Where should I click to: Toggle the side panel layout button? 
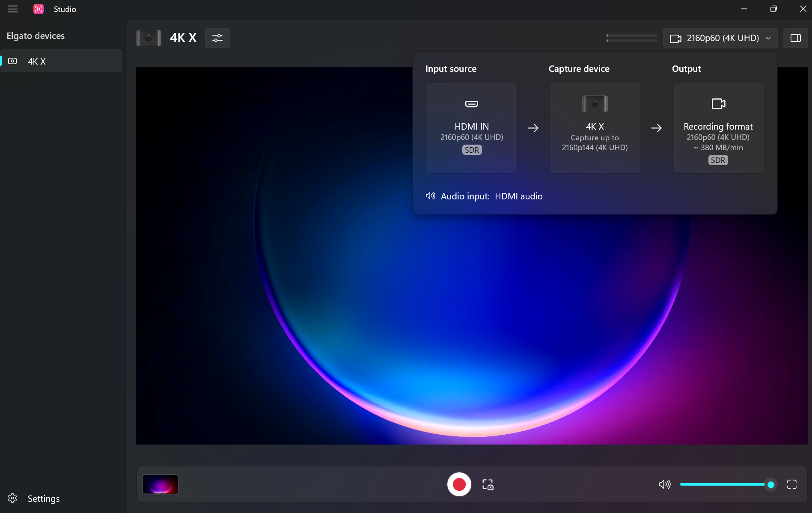point(796,38)
